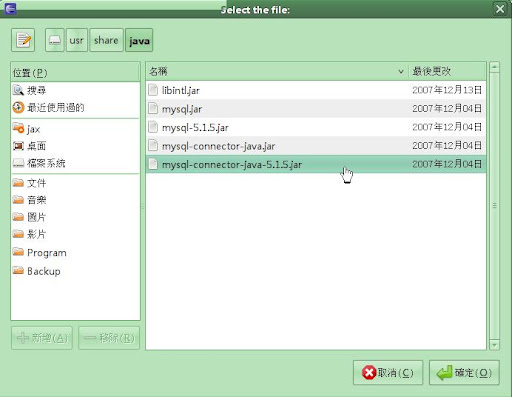Click the mysql-connector-java.jar file icon
Image resolution: width=512 pixels, height=397 pixels.
click(153, 145)
